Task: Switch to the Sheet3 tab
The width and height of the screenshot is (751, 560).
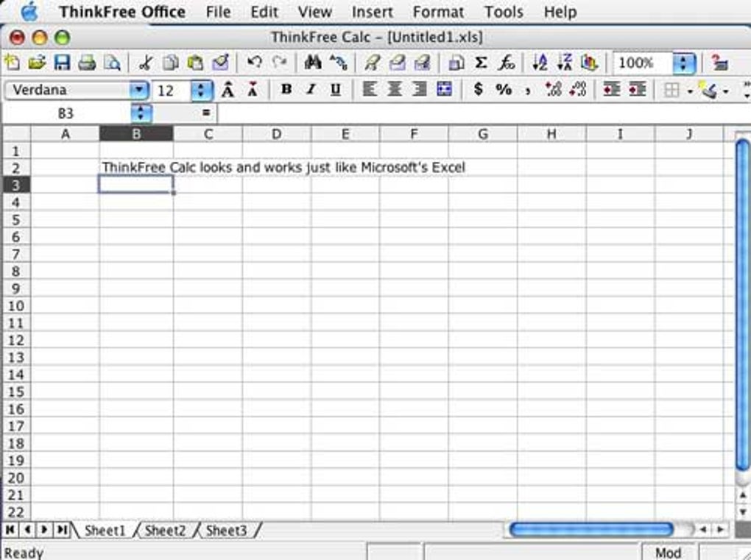Action: click(x=226, y=531)
